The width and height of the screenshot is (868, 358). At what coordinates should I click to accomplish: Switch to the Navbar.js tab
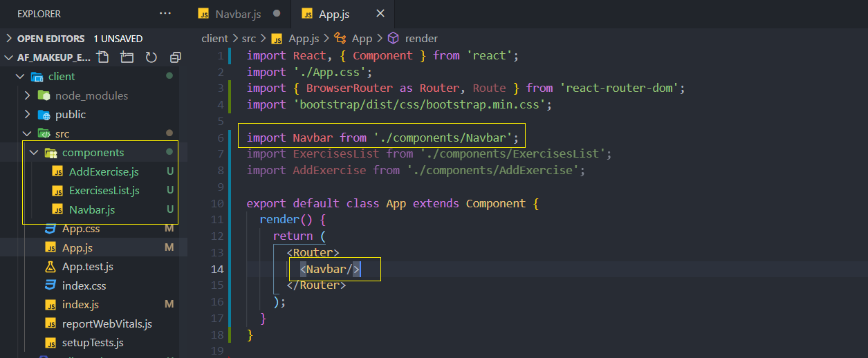pyautogui.click(x=237, y=13)
